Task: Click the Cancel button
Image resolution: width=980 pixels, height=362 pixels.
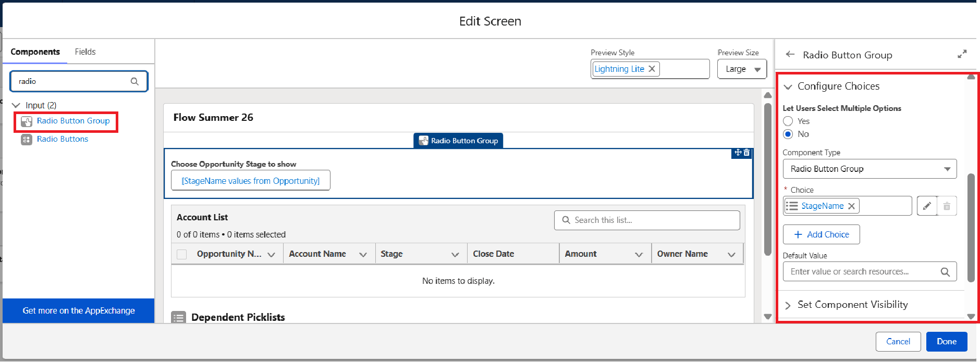Action: point(898,342)
